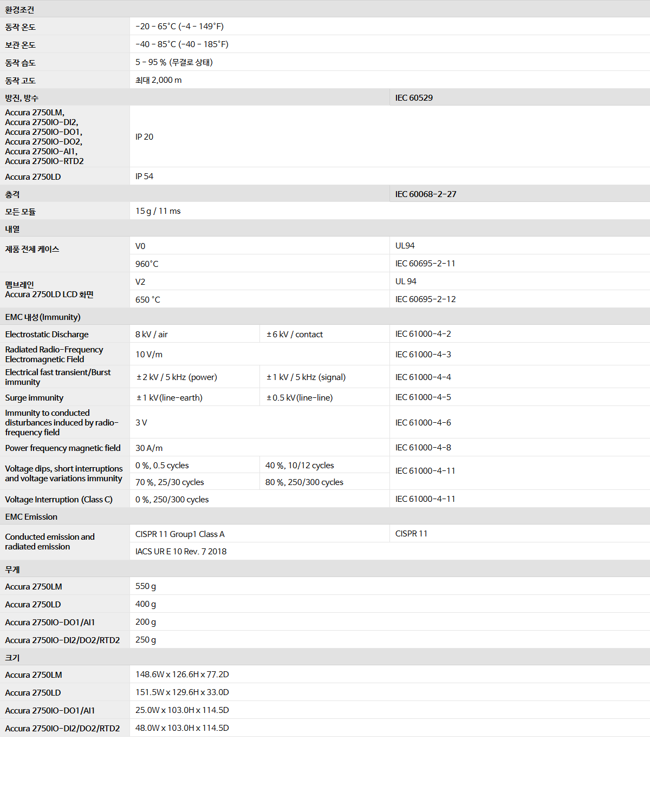Image resolution: width=650 pixels, height=812 pixels.
Task: Click the 'IEC 61000-4-8' standard text
Action: [423, 448]
